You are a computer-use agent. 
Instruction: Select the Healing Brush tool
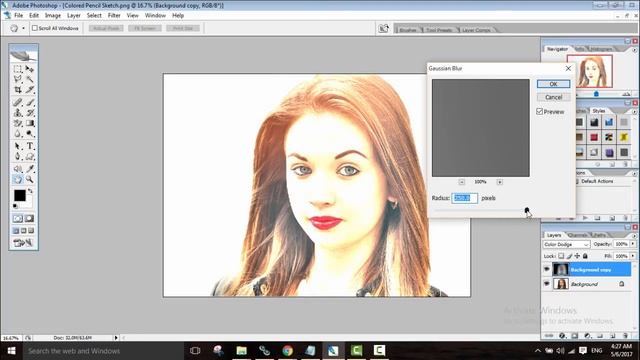(18, 102)
